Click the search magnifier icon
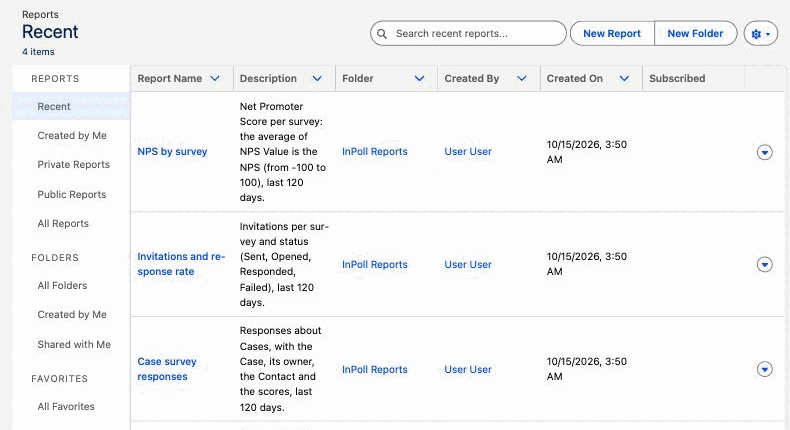This screenshot has width=790, height=430. click(382, 34)
